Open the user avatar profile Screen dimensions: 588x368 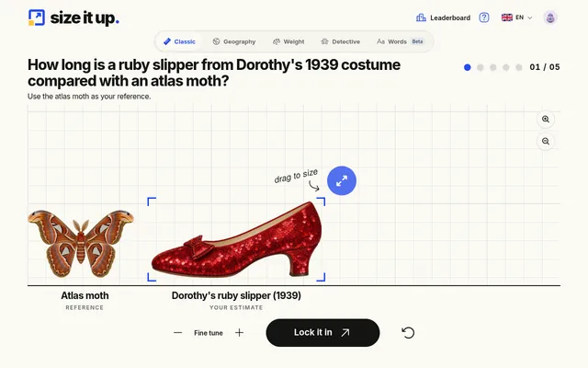click(550, 17)
